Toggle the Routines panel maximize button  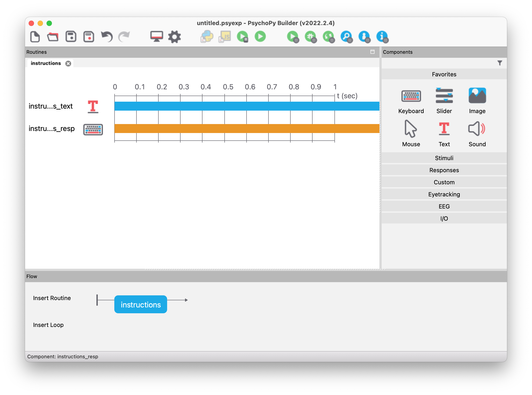(372, 52)
